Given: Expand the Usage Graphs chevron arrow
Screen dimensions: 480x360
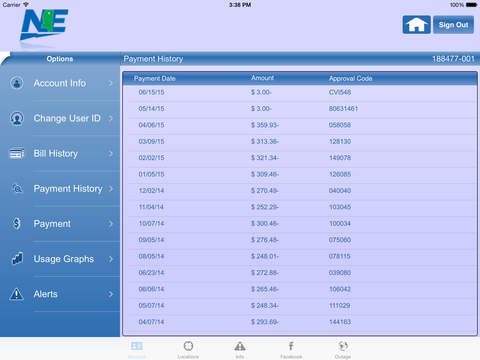Looking at the screenshot, I should click(x=111, y=259).
